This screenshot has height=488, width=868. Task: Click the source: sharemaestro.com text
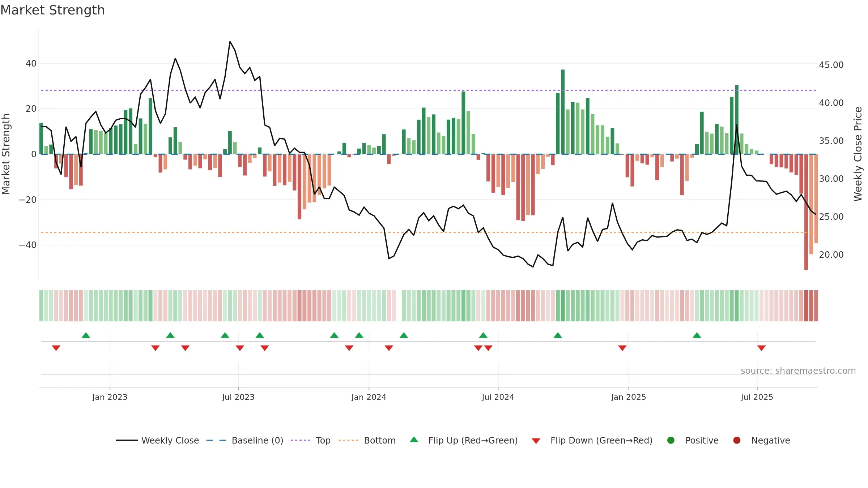pos(798,371)
